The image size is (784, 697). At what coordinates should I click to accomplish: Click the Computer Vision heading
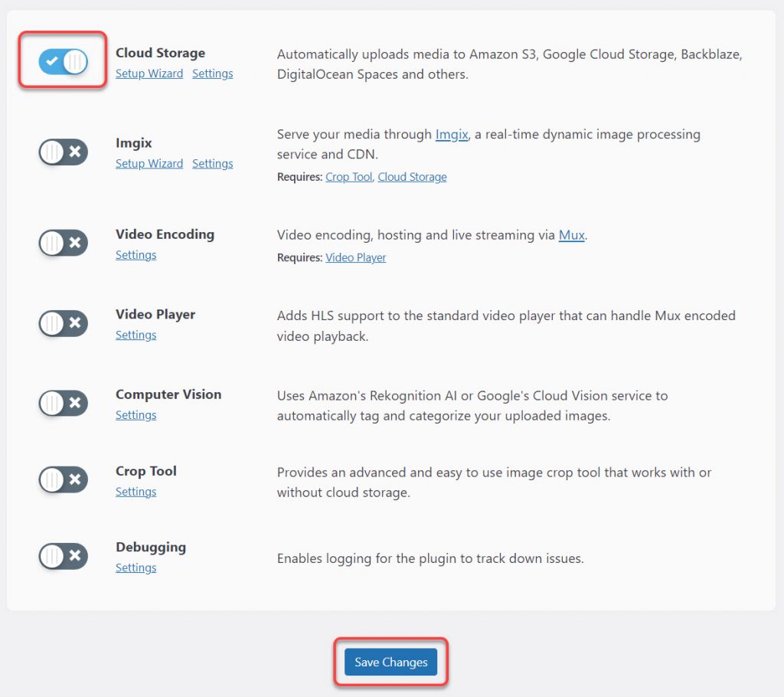click(168, 394)
